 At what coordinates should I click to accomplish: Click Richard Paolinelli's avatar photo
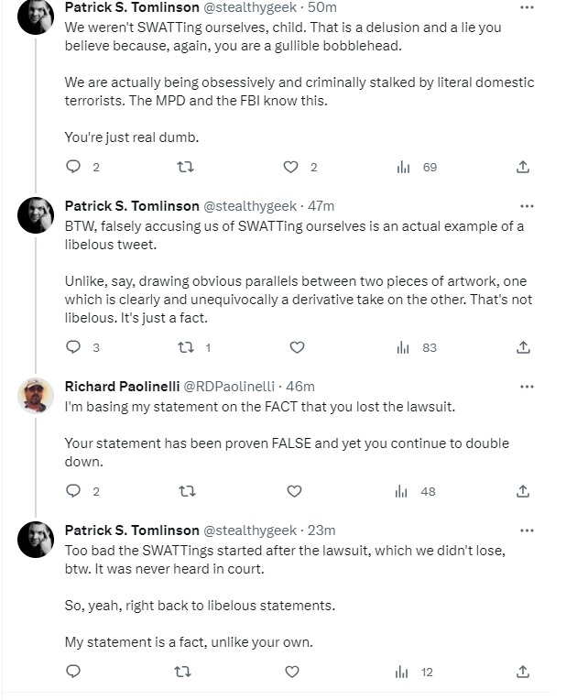click(x=36, y=396)
